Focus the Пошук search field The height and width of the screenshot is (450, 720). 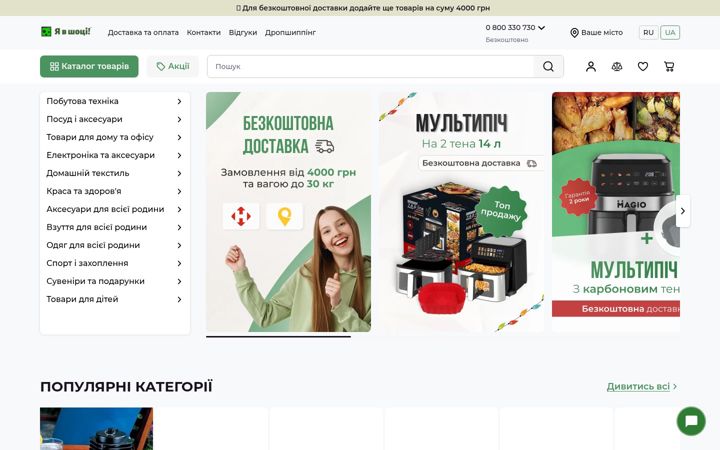pyautogui.click(x=371, y=67)
